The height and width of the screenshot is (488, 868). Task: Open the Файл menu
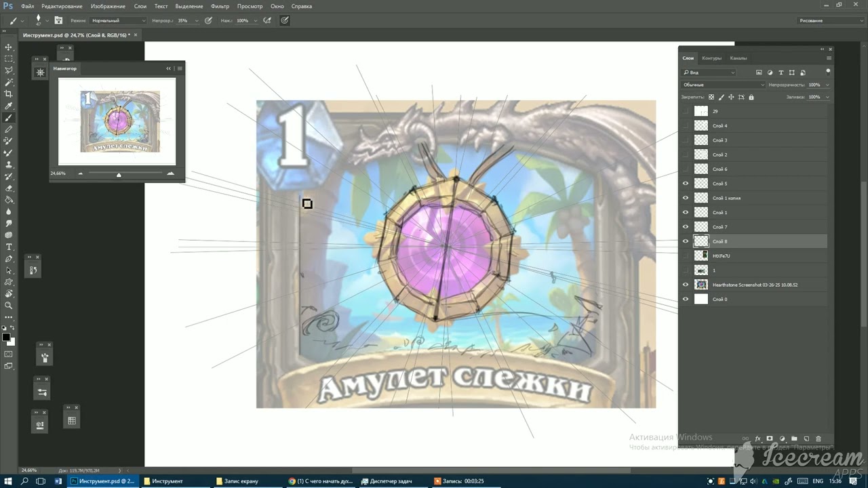27,6
